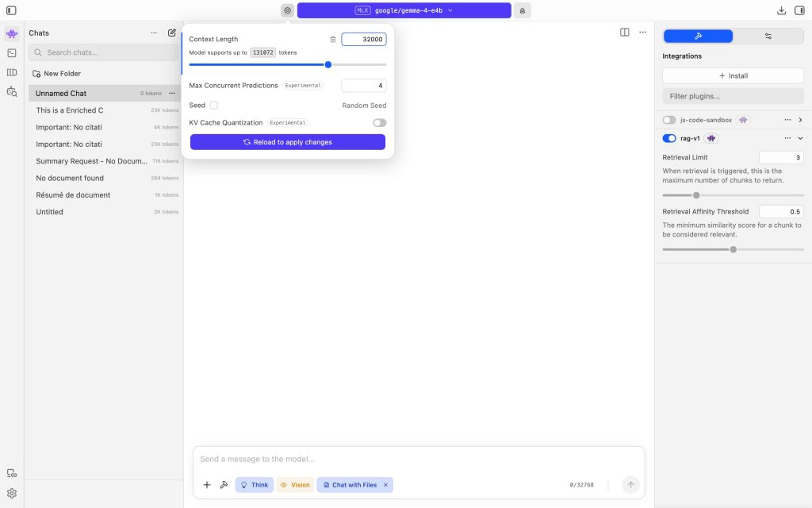The image size is (812, 508).
Task: Enable the js-code-sandbox plugin toggle
Action: pos(669,120)
